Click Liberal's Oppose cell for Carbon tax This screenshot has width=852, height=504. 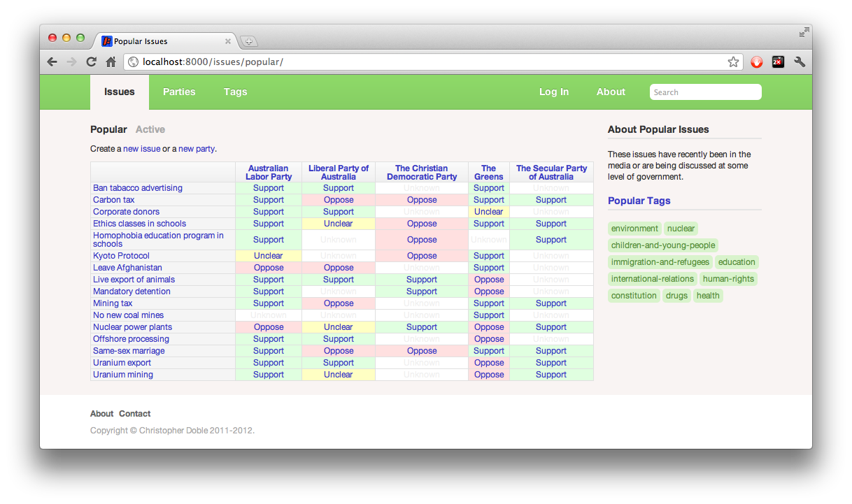pos(339,200)
